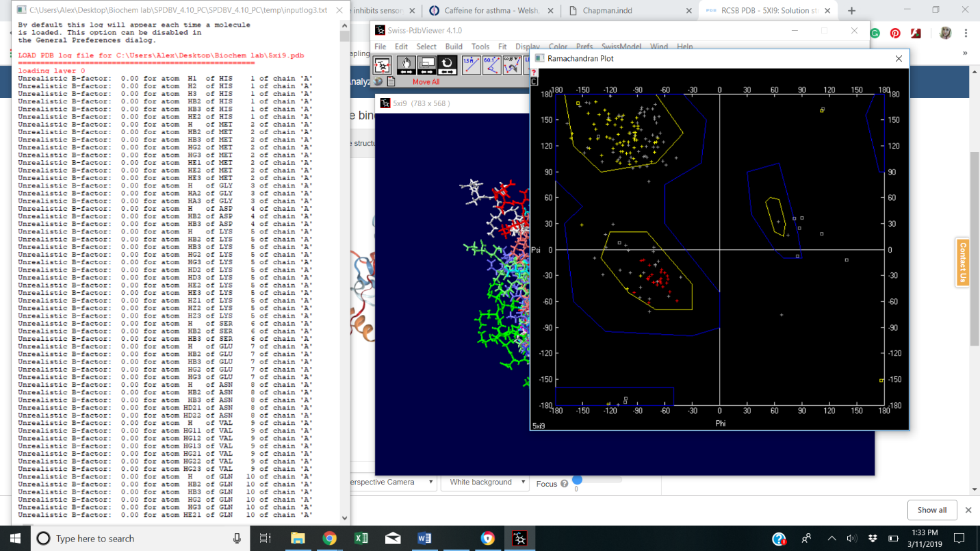Open the White background dropdown
The image size is (980, 551).
click(486, 482)
